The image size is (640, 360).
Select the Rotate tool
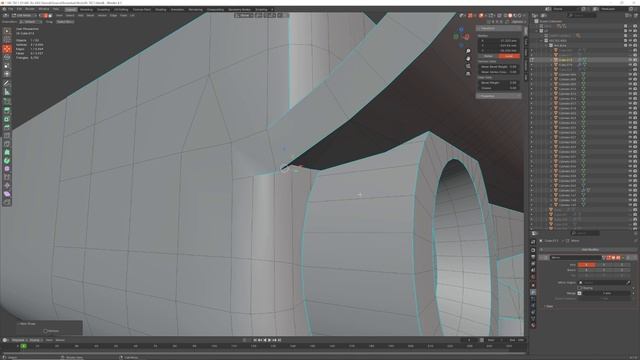[7, 58]
